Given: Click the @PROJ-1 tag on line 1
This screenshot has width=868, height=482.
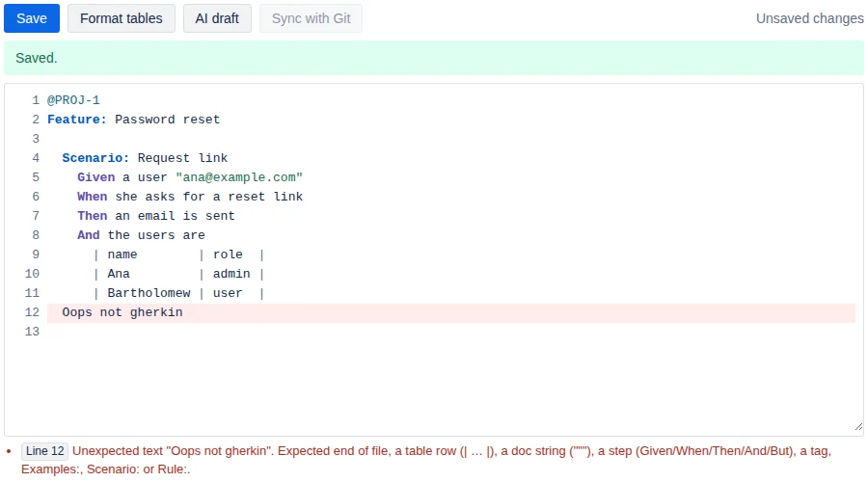Looking at the screenshot, I should tap(73, 100).
